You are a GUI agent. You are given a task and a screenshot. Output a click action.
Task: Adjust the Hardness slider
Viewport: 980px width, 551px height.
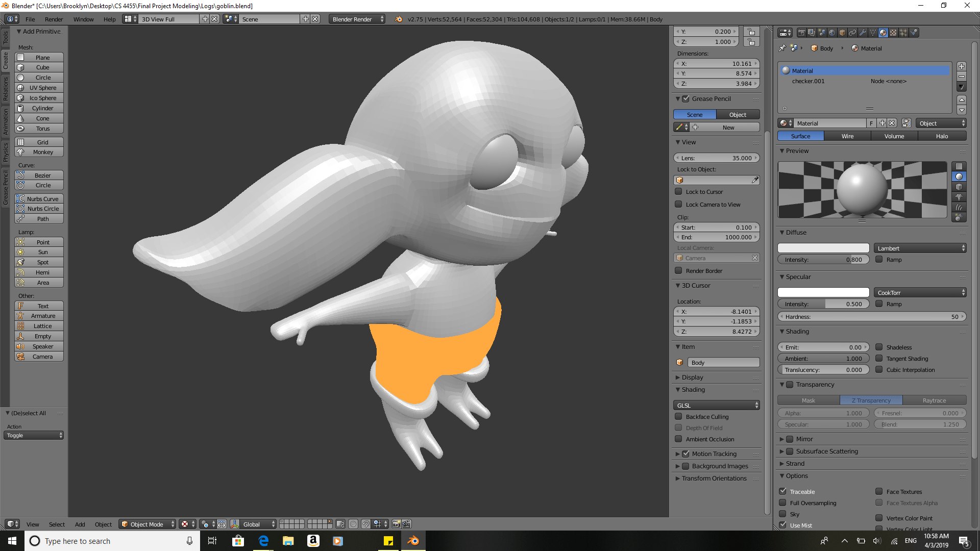pos(872,317)
